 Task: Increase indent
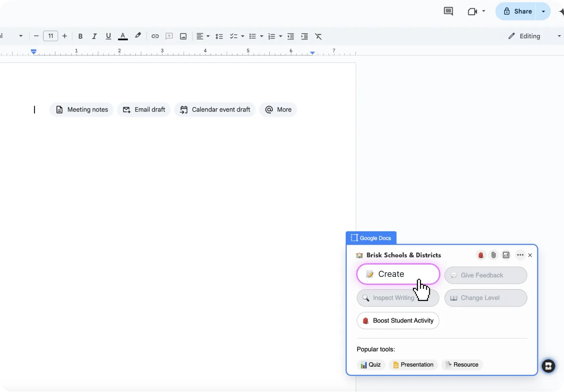click(305, 36)
